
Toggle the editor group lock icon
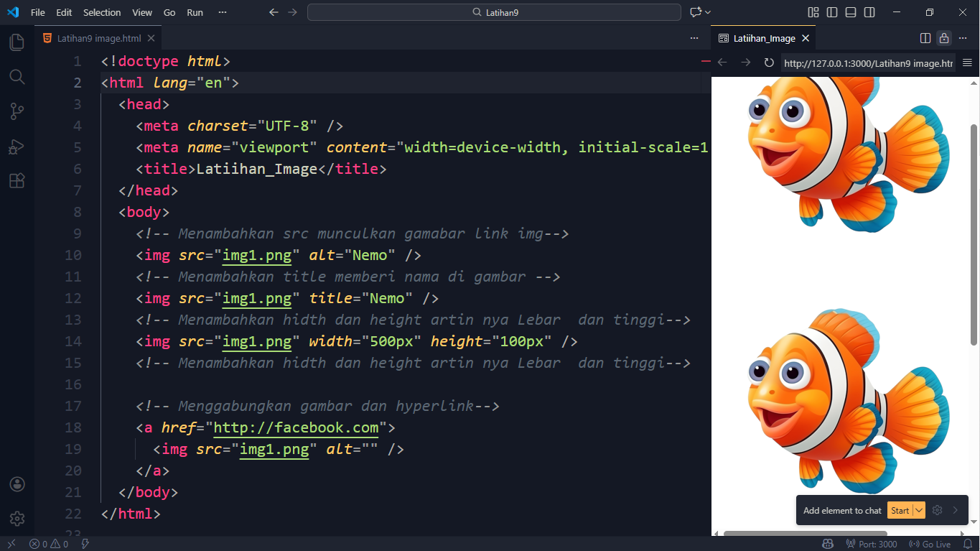tap(944, 38)
